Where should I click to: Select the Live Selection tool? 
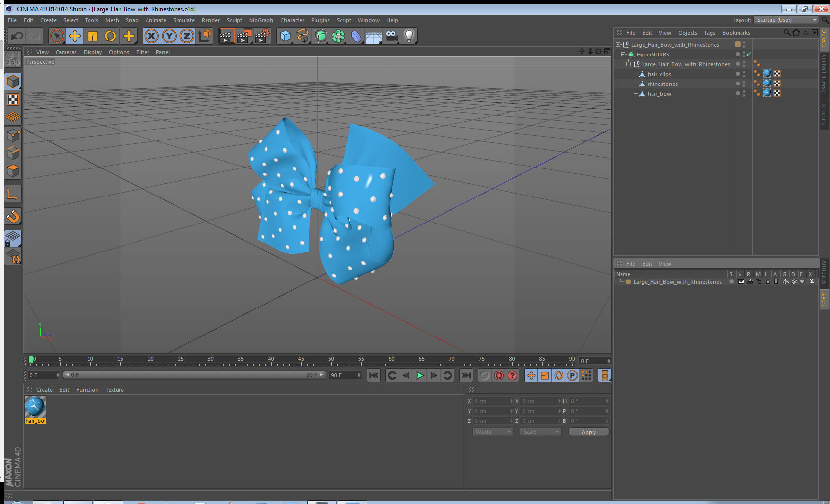(57, 36)
